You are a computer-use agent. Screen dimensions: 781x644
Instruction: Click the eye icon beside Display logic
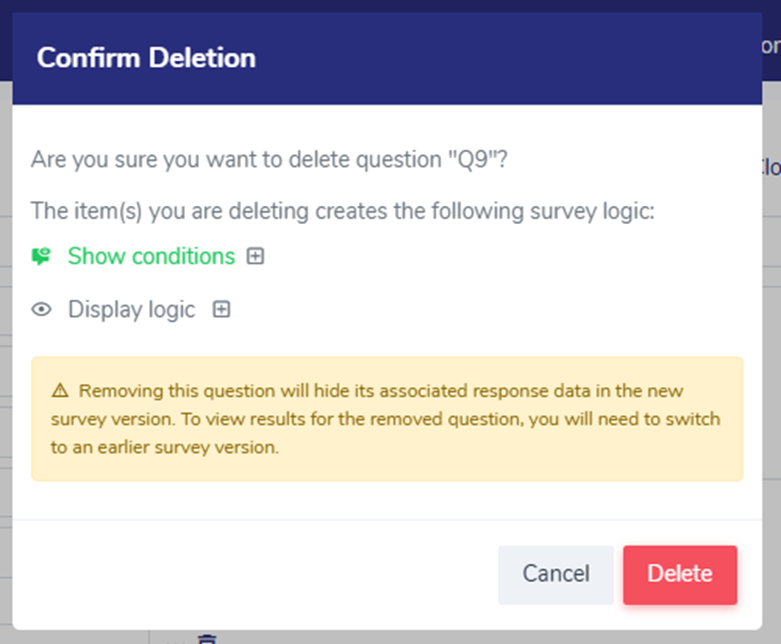[x=41, y=310]
